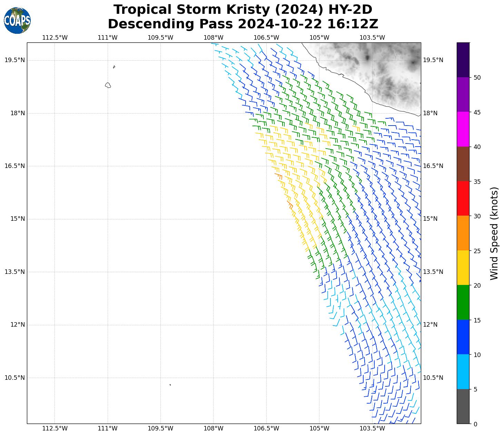The height and width of the screenshot is (436, 504).
Task: Click the tiny island near 10.5°N 109°W
Action: [x=170, y=385]
